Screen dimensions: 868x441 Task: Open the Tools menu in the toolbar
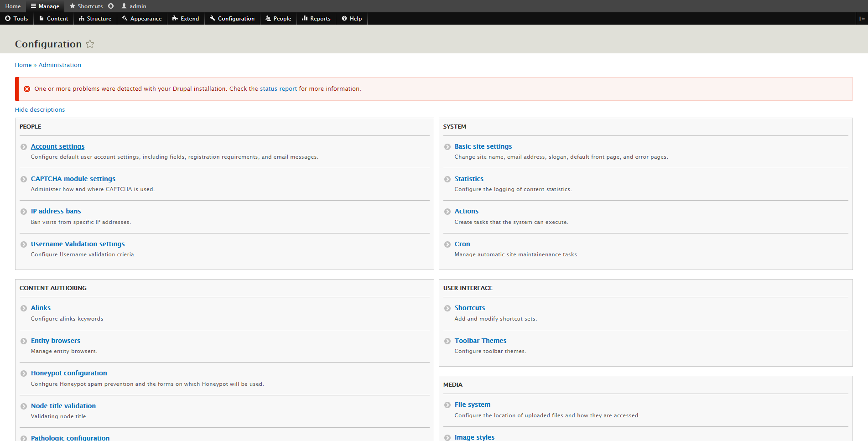[x=16, y=19]
